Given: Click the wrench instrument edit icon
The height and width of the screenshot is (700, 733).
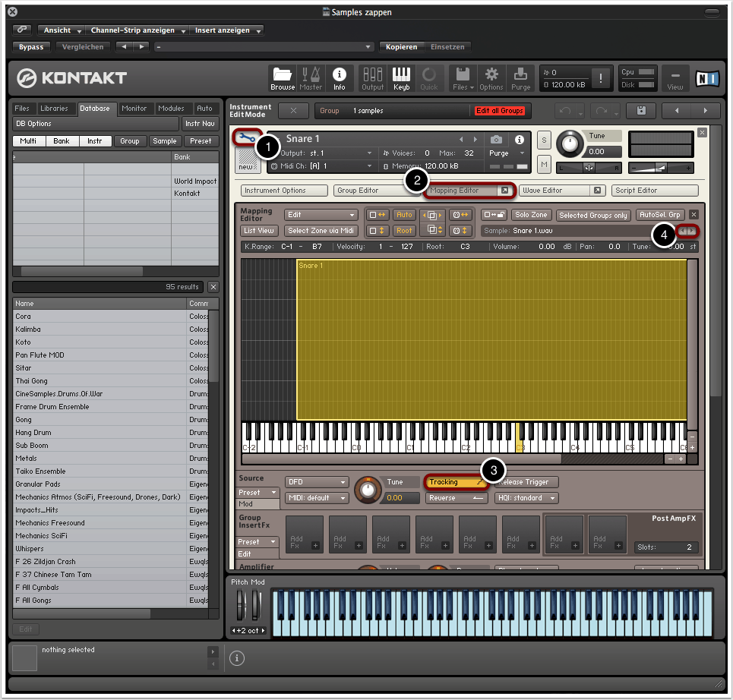Looking at the screenshot, I should pyautogui.click(x=246, y=137).
